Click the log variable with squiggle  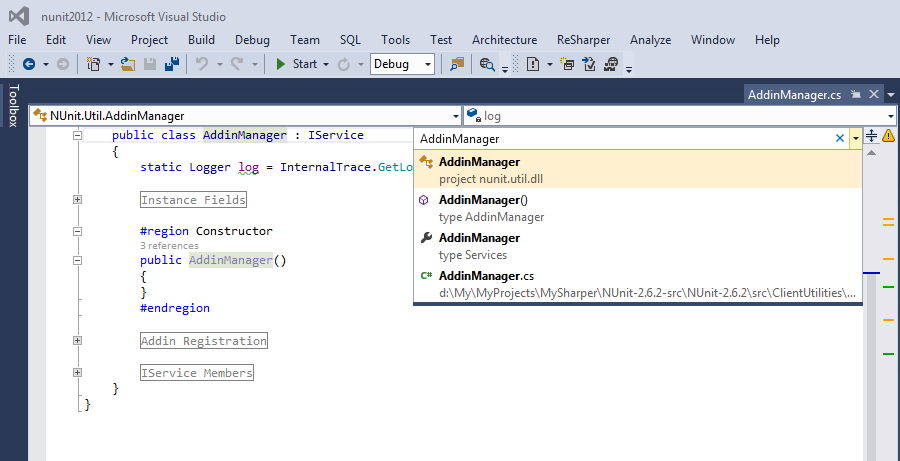click(249, 168)
